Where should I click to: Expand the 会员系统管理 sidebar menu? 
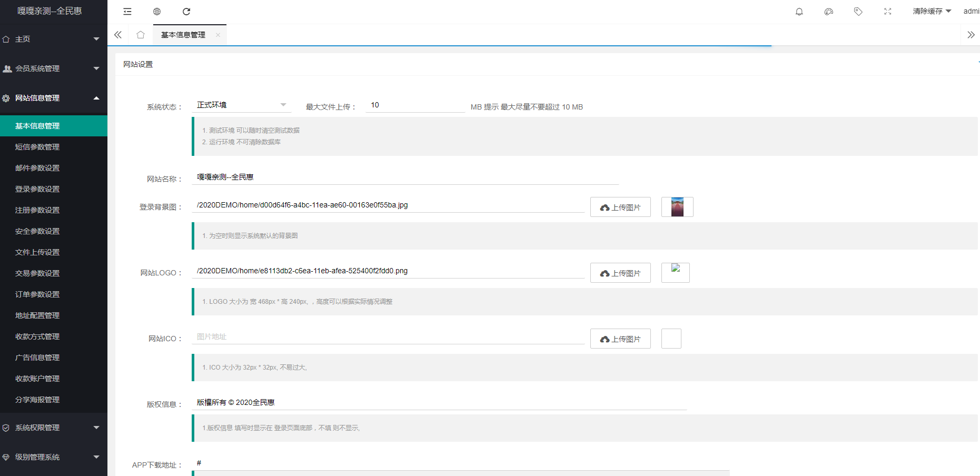point(54,68)
